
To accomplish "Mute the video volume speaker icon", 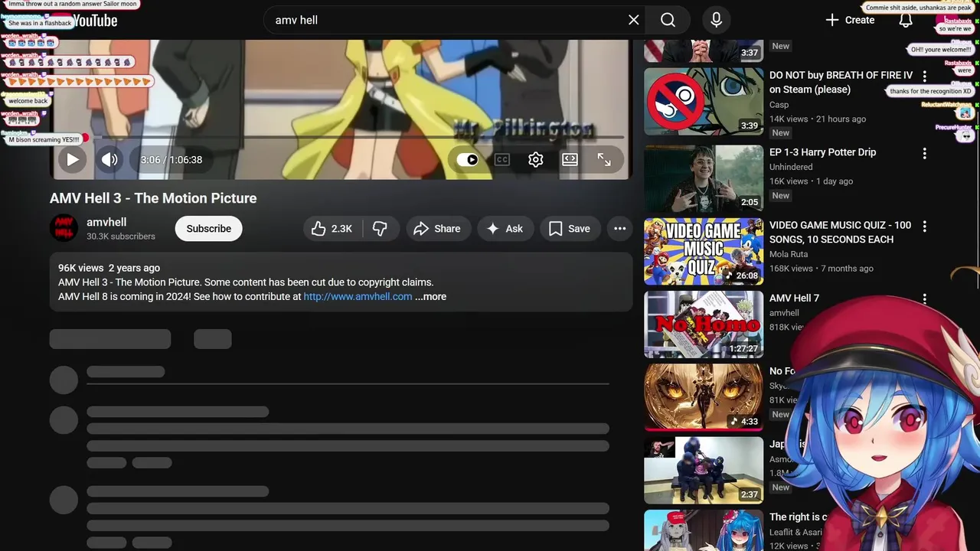I will (109, 159).
